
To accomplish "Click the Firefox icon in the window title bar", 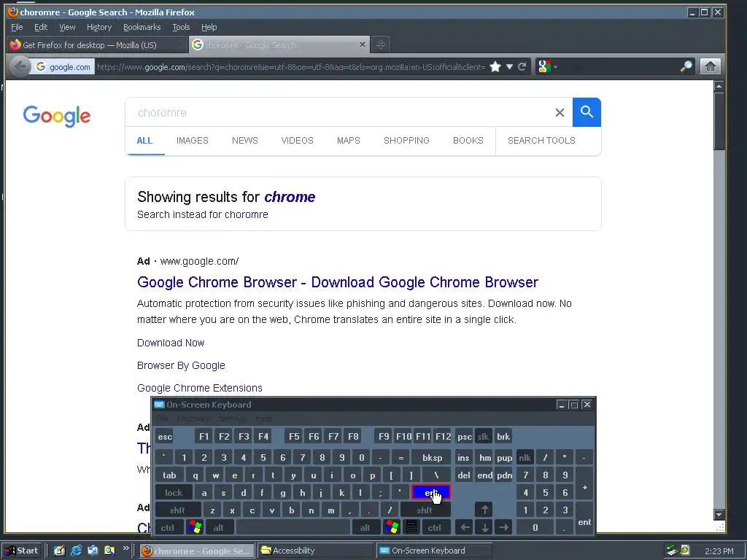I will tap(13, 12).
